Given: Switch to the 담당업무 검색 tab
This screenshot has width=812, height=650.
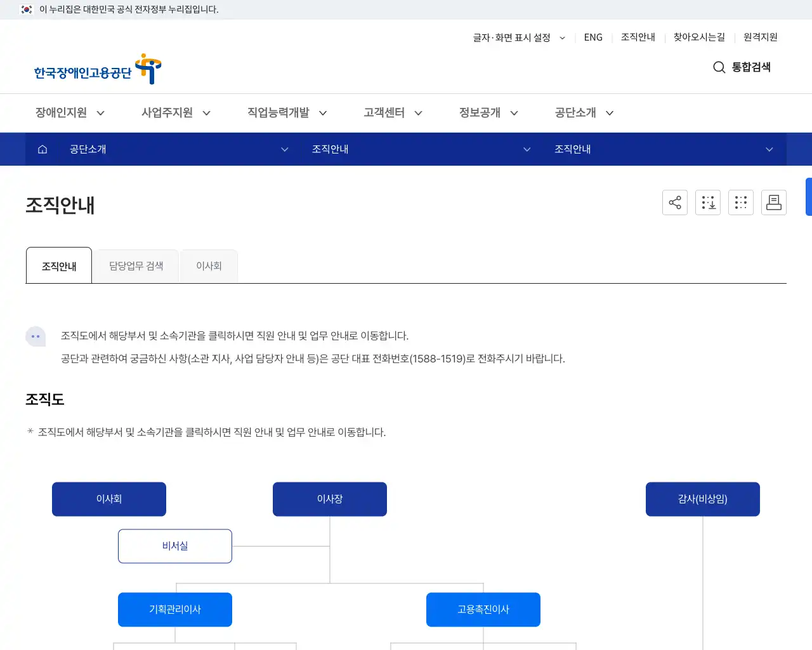Looking at the screenshot, I should click(x=136, y=265).
